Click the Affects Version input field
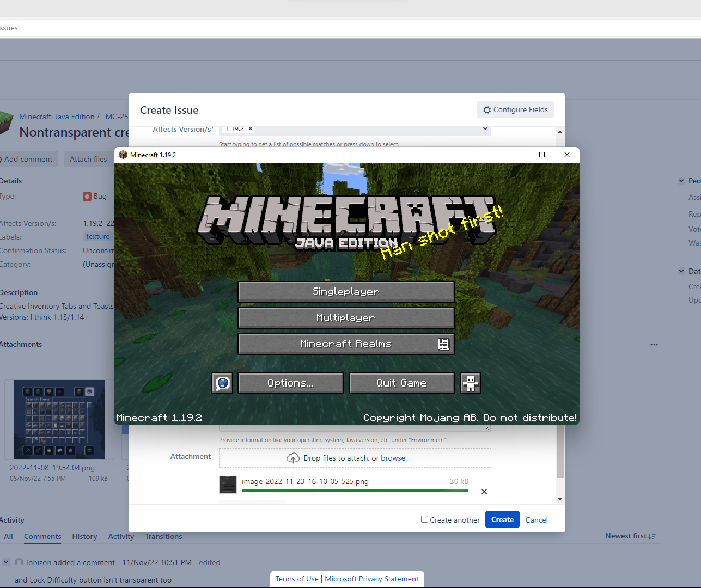Image resolution: width=701 pixels, height=588 pixels. [x=355, y=130]
